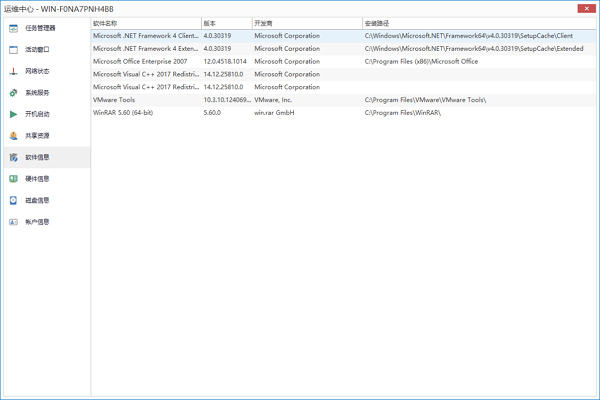Image resolution: width=600 pixels, height=400 pixels.
Task: Click version 12.0.4518.1014 cell
Action: pos(225,62)
